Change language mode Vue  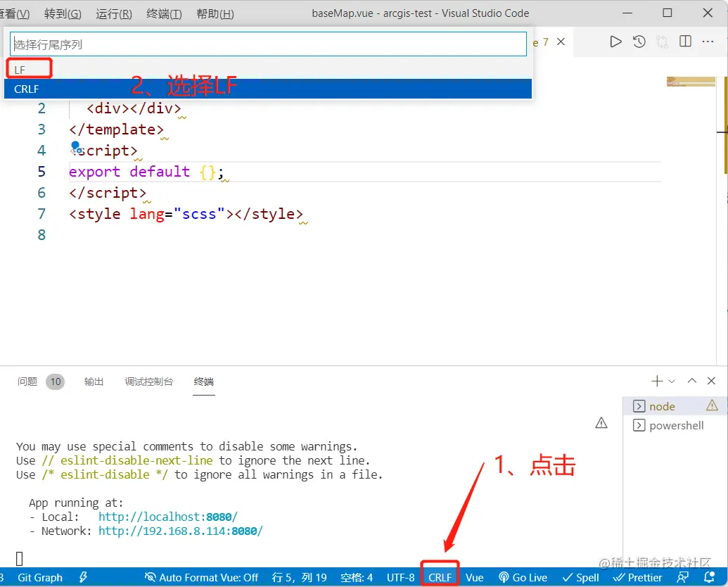click(475, 577)
